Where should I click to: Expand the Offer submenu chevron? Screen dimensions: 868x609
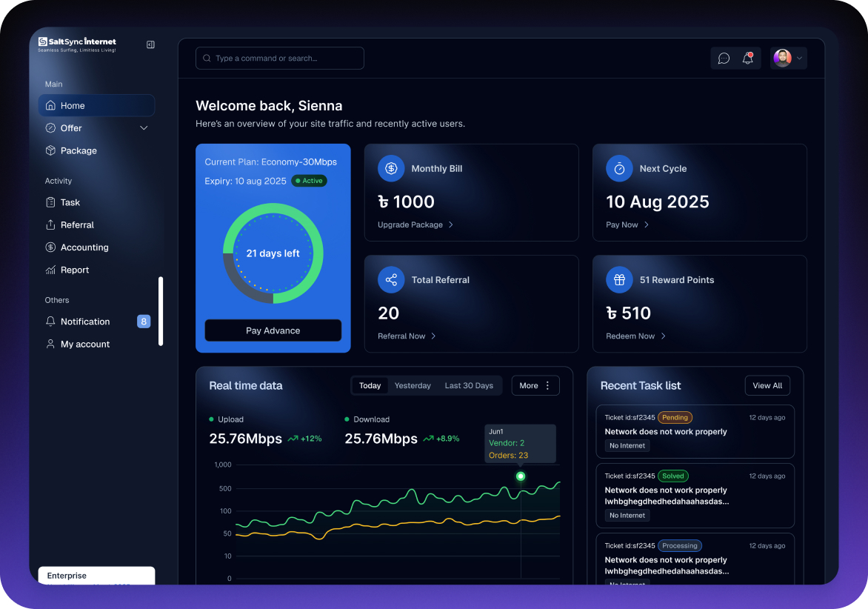tap(144, 128)
